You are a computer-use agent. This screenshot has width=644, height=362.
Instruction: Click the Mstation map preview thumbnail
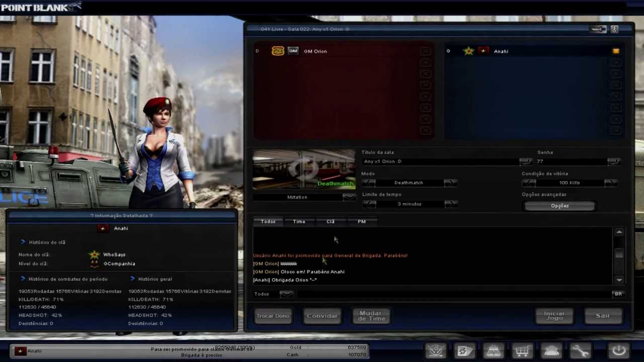304,169
